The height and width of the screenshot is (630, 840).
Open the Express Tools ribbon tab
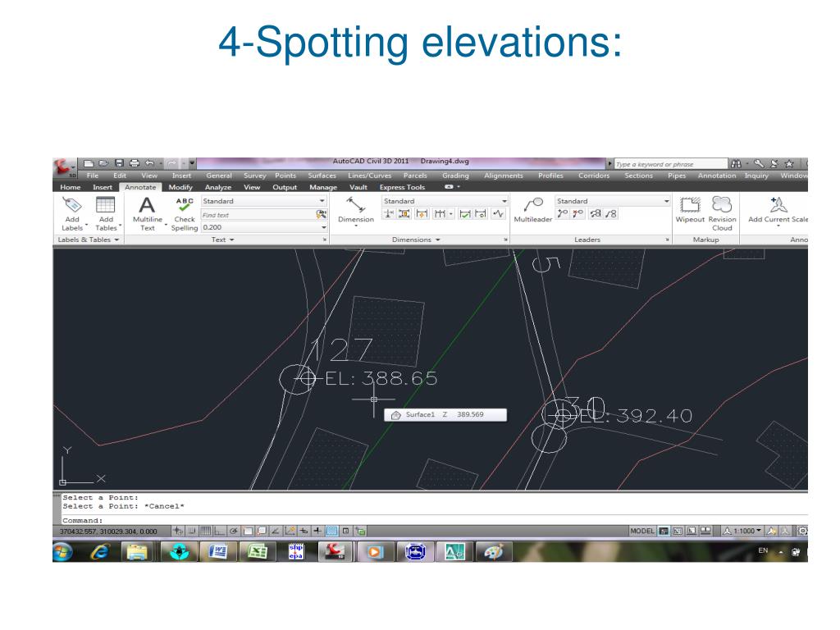tap(402, 187)
